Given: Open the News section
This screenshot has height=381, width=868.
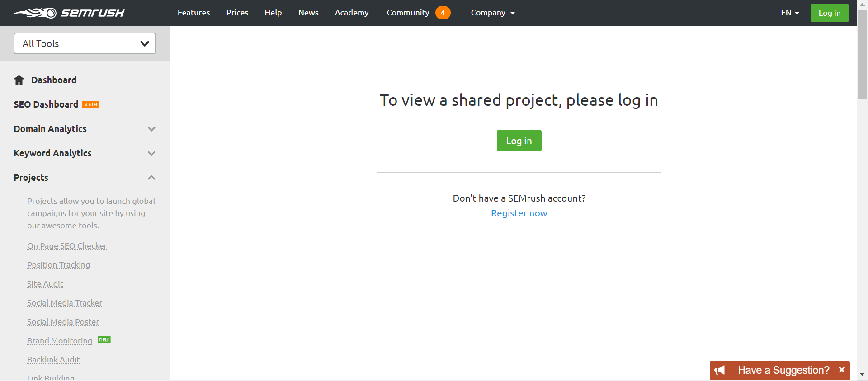Looking at the screenshot, I should pos(308,13).
